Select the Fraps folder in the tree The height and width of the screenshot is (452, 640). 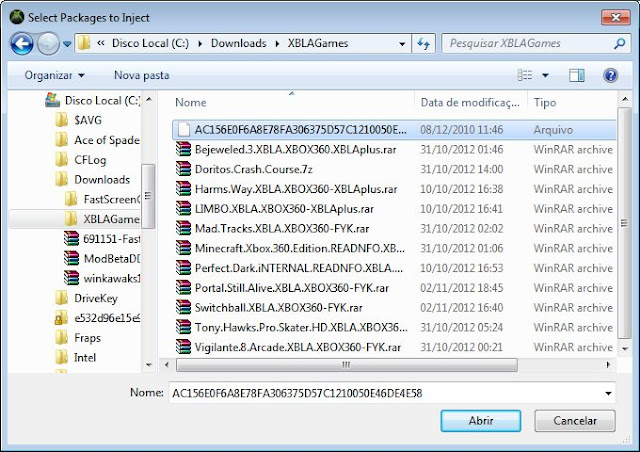tap(78, 338)
